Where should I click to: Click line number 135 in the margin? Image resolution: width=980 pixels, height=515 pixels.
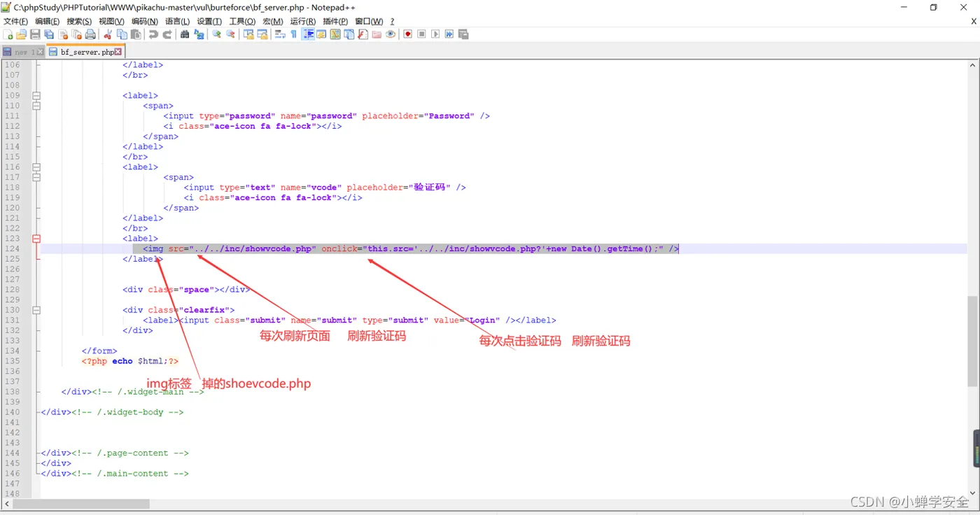click(12, 361)
